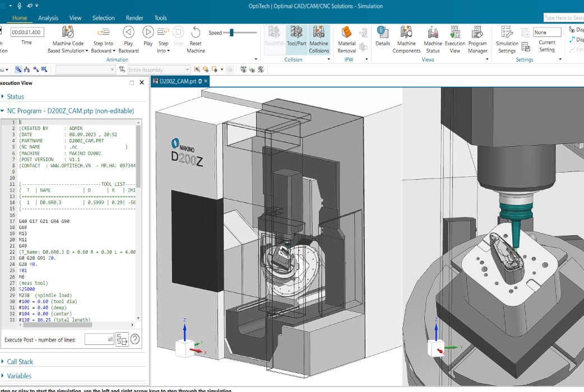584x392 pixels.
Task: Adjust the simulation Speed slider
Action: coord(231,32)
